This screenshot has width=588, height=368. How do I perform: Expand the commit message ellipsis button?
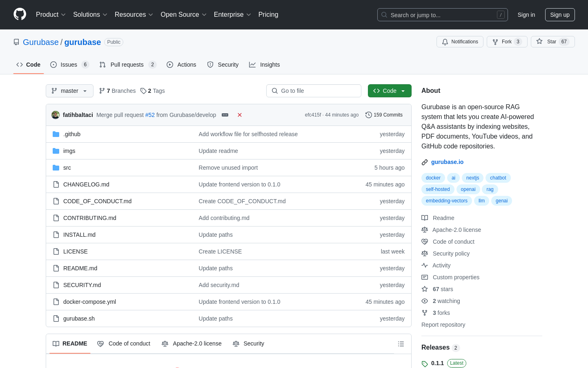click(225, 115)
